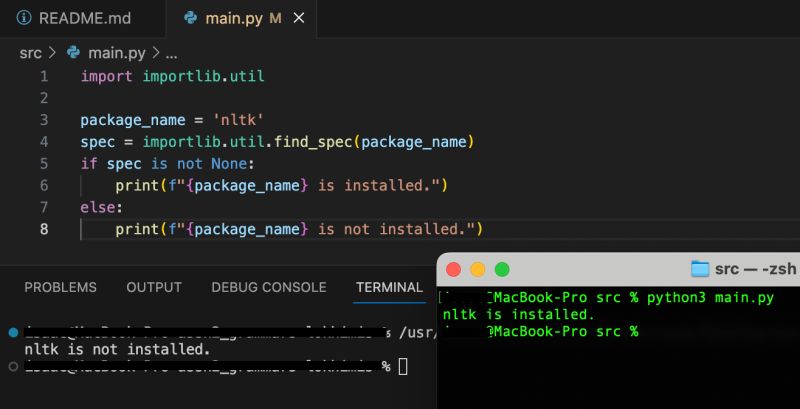Image resolution: width=800 pixels, height=409 pixels.
Task: Click the 'src — -zsh' window title
Action: point(756,269)
